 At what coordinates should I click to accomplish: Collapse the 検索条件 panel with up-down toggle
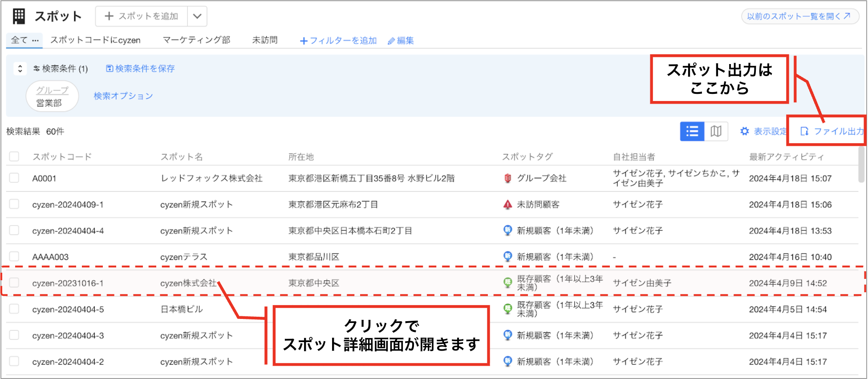click(20, 69)
